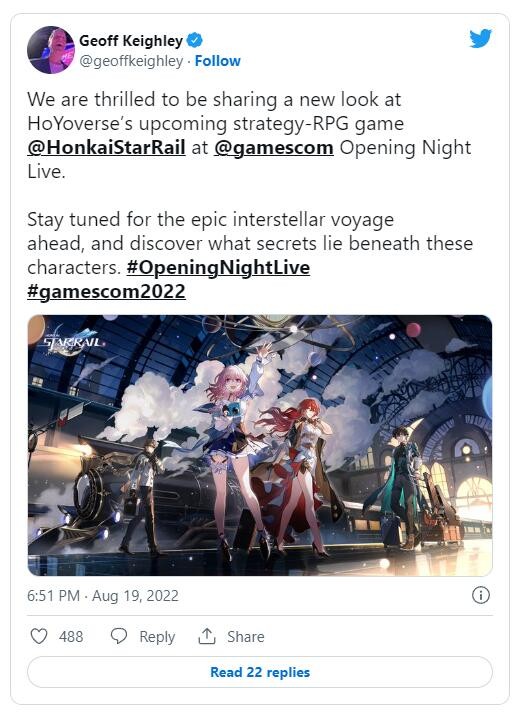521x719 pixels.
Task: Open the tweet info circle icon
Action: click(x=481, y=595)
